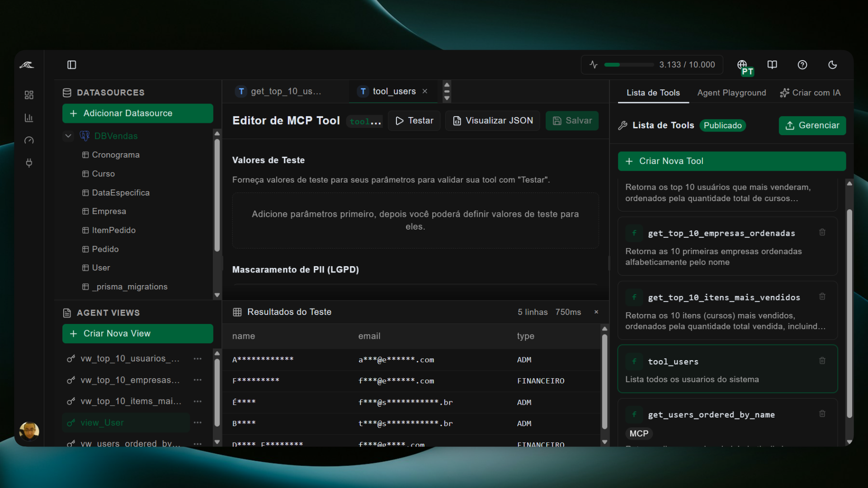Collapse the DBVendas datasource tree
The image size is (868, 488).
(x=68, y=136)
